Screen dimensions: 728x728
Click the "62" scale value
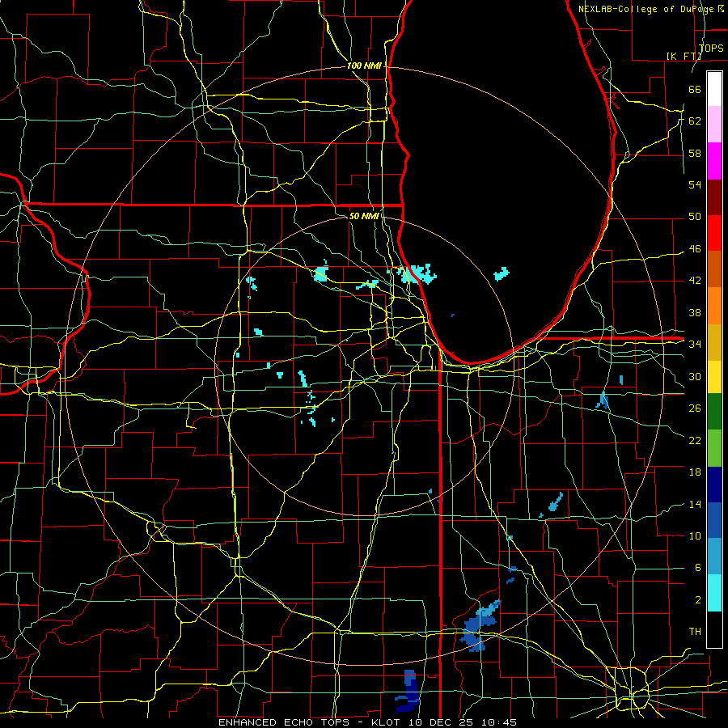coord(695,121)
